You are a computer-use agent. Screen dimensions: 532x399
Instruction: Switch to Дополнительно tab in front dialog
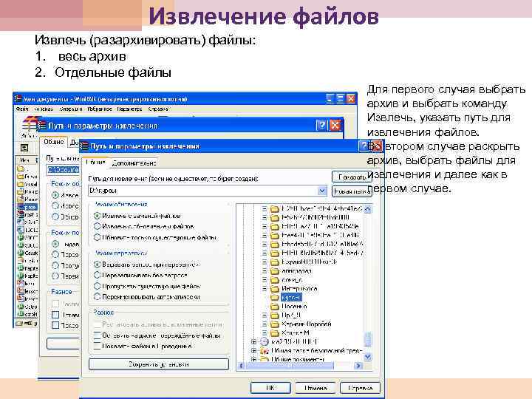134,163
